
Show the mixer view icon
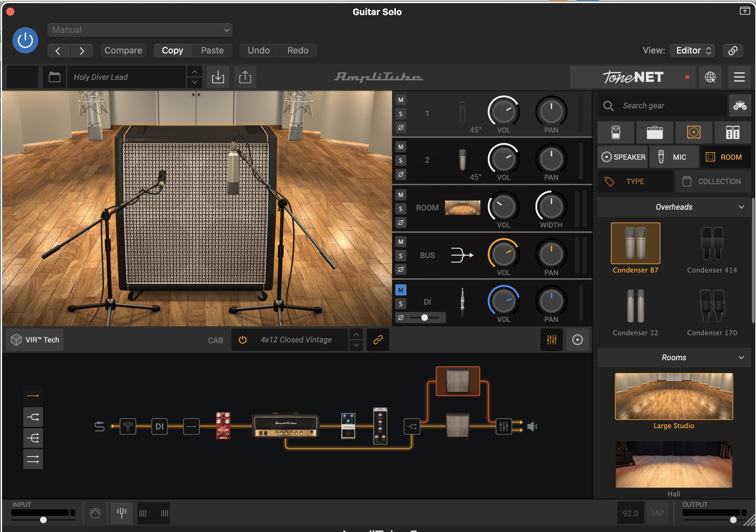pyautogui.click(x=552, y=340)
